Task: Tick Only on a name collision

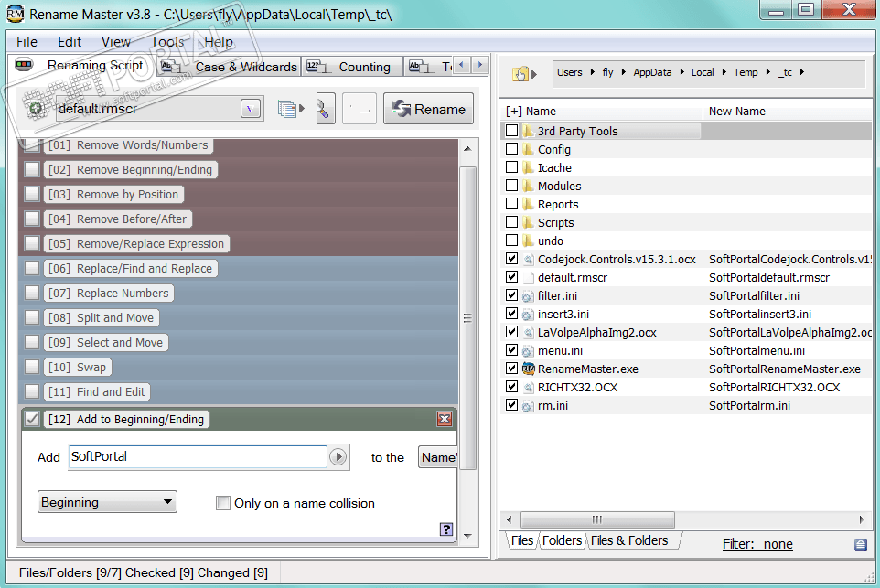Action: pyautogui.click(x=223, y=503)
